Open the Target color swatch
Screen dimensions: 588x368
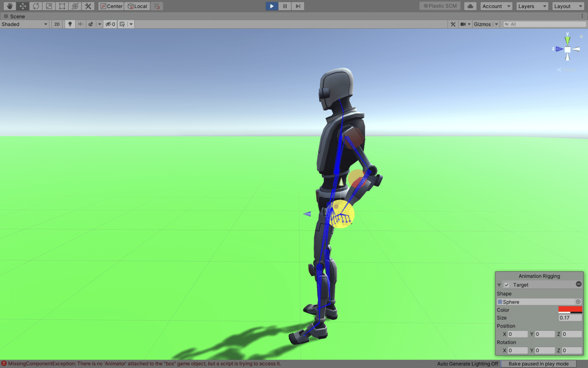pyautogui.click(x=569, y=310)
